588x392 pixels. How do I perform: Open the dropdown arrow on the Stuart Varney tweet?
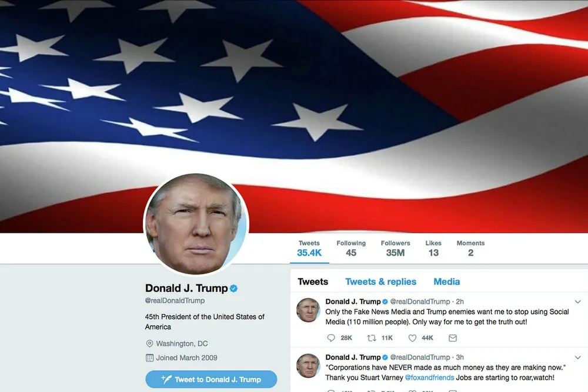pyautogui.click(x=577, y=357)
